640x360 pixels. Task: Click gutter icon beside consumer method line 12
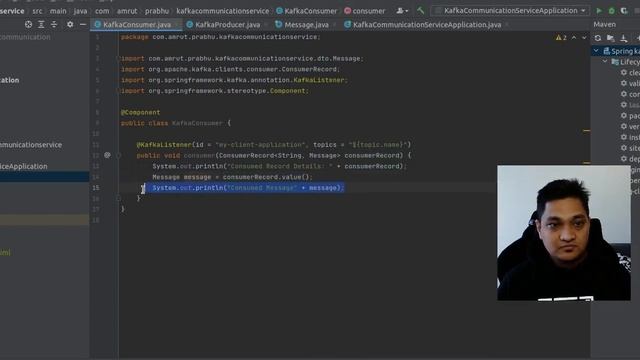[x=107, y=155]
